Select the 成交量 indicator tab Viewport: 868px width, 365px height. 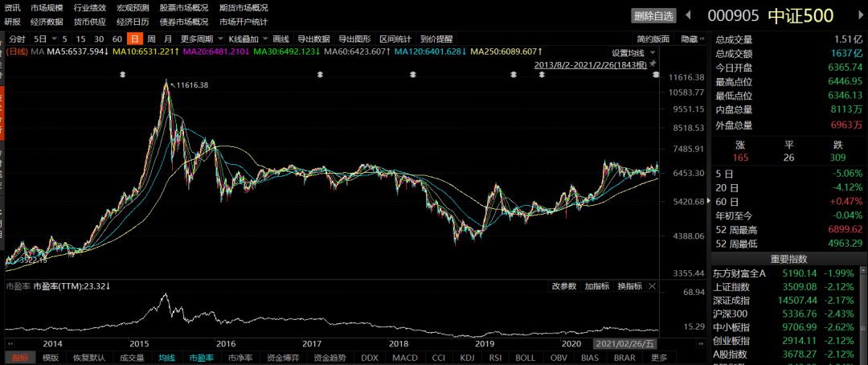tap(132, 358)
